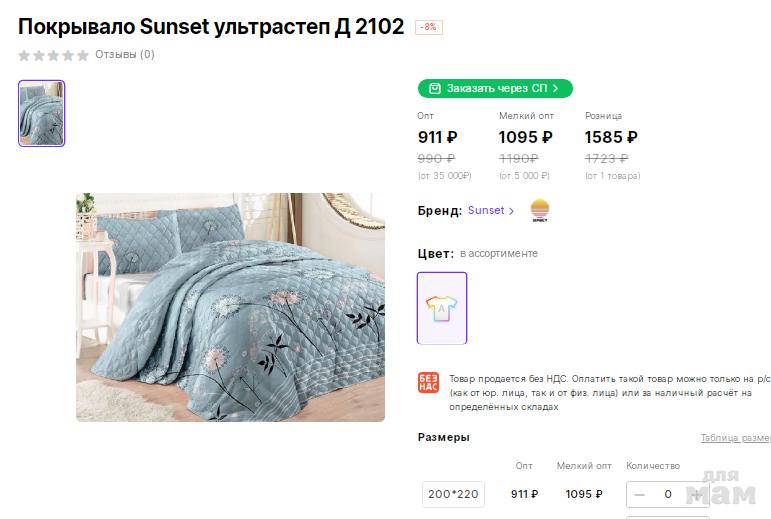The height and width of the screenshot is (519, 771).
Task: Click the arrow on 'Заказать через СП' button
Action: pyautogui.click(x=556, y=89)
